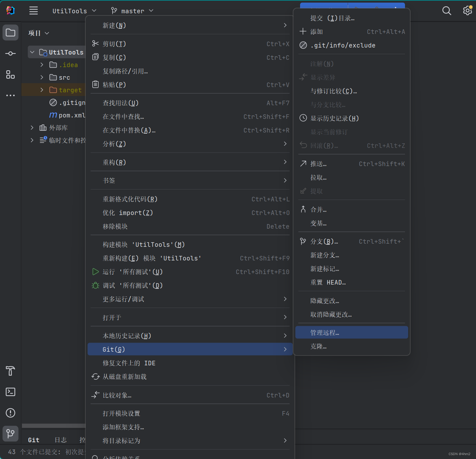The width and height of the screenshot is (476, 459).
Task: Click 修复文件上的 IDE entry
Action: click(190, 363)
